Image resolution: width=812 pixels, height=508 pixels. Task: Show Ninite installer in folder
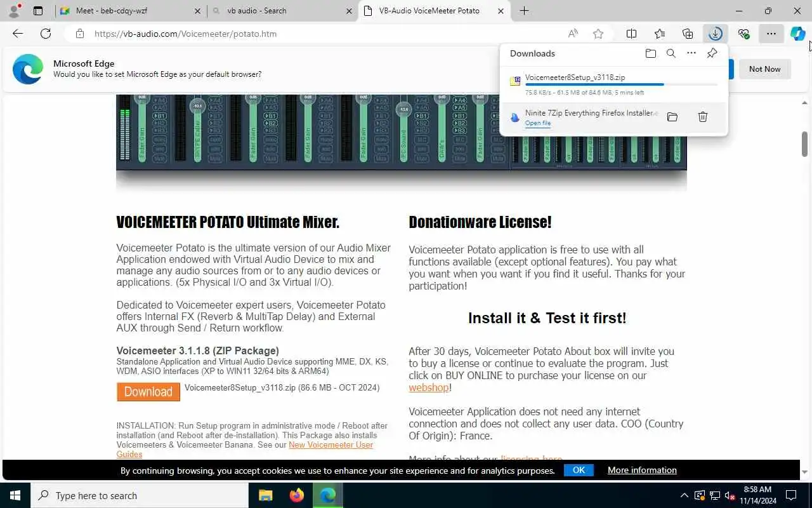pos(672,117)
